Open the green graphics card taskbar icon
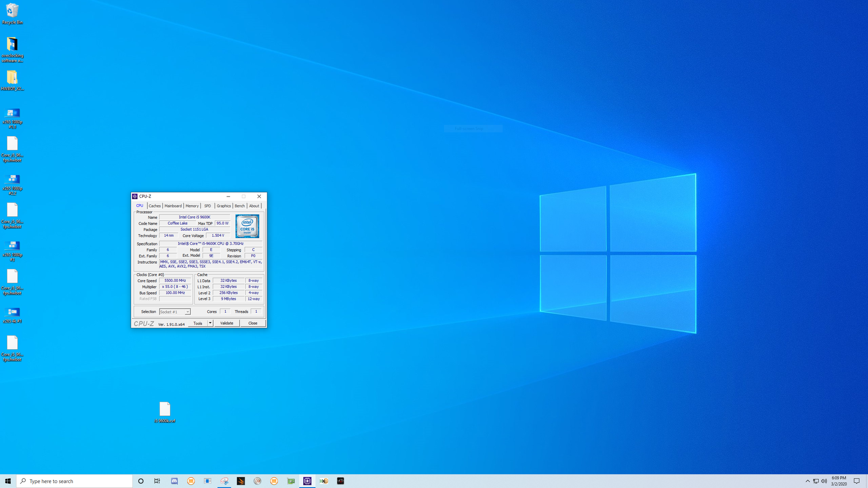 pos(291,481)
